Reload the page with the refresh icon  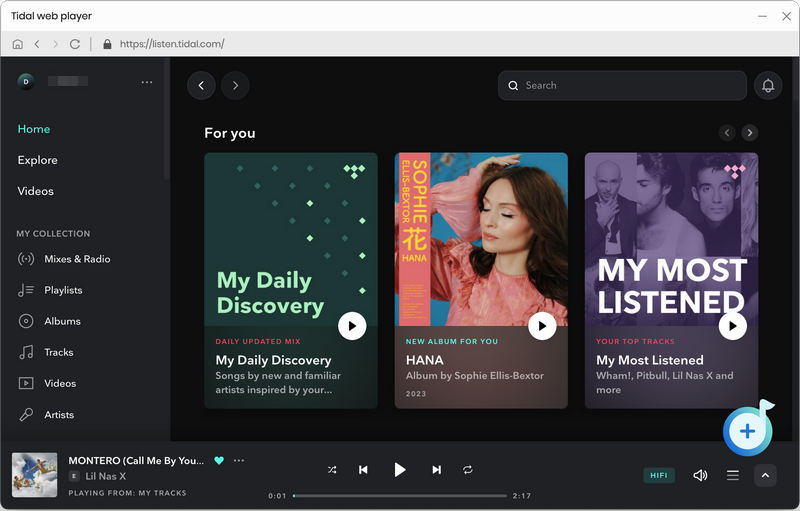click(75, 44)
